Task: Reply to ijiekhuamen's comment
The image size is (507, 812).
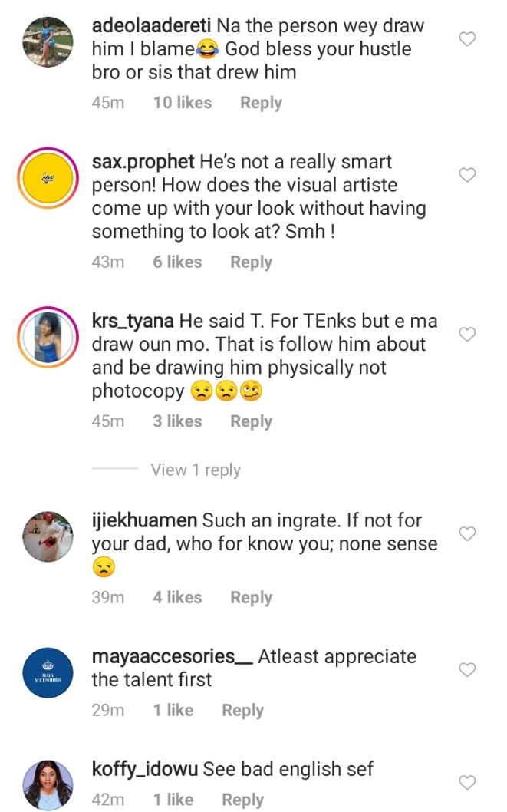Action: tap(251, 597)
